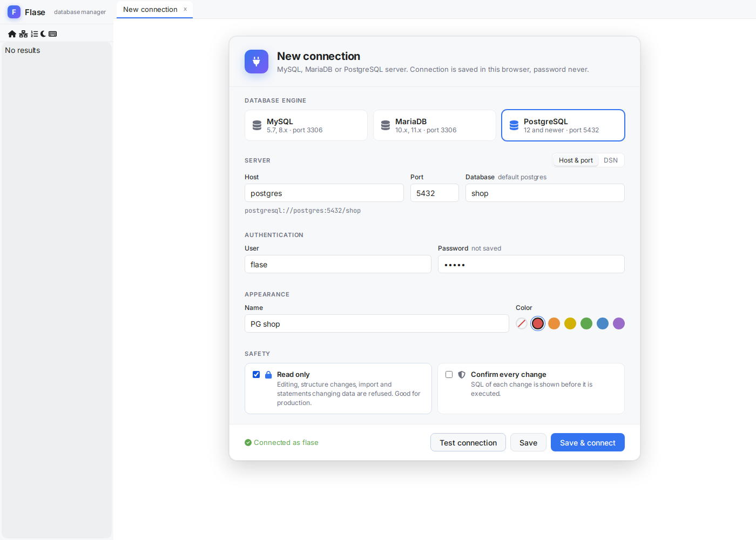Click the connection Name input field

tap(377, 323)
